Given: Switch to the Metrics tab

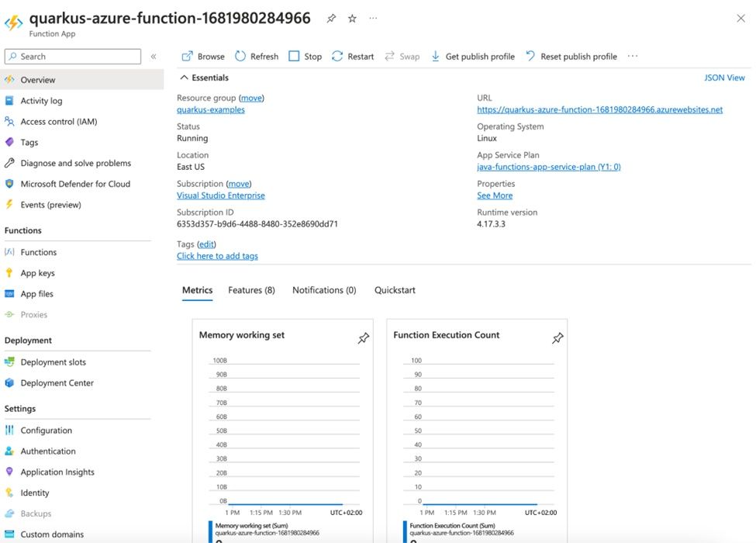Looking at the screenshot, I should coord(197,290).
